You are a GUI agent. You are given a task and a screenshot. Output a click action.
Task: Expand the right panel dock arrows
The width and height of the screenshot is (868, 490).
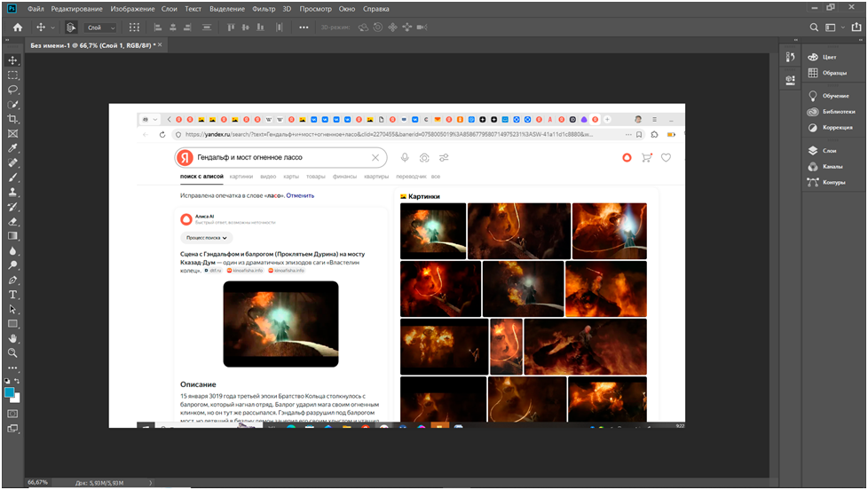click(860, 41)
